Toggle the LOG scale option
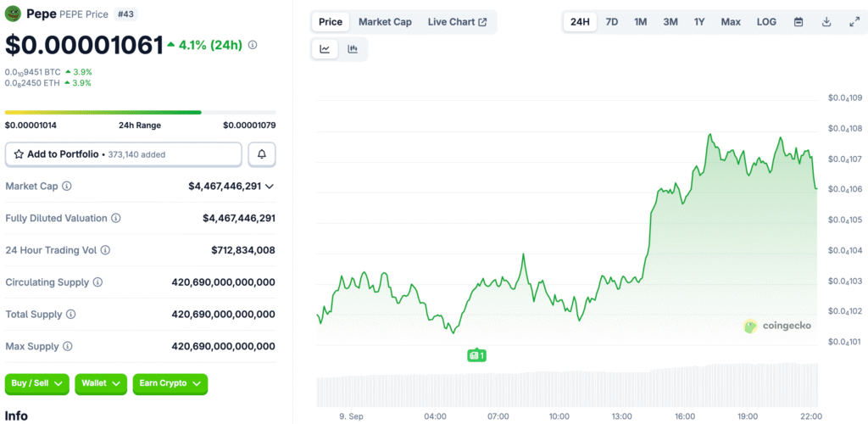The image size is (868, 424). (766, 22)
